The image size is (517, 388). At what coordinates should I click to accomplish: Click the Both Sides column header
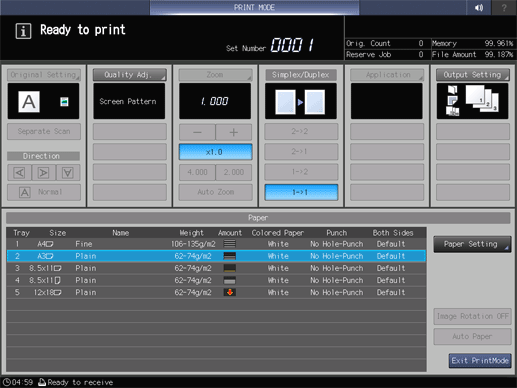pyautogui.click(x=393, y=233)
